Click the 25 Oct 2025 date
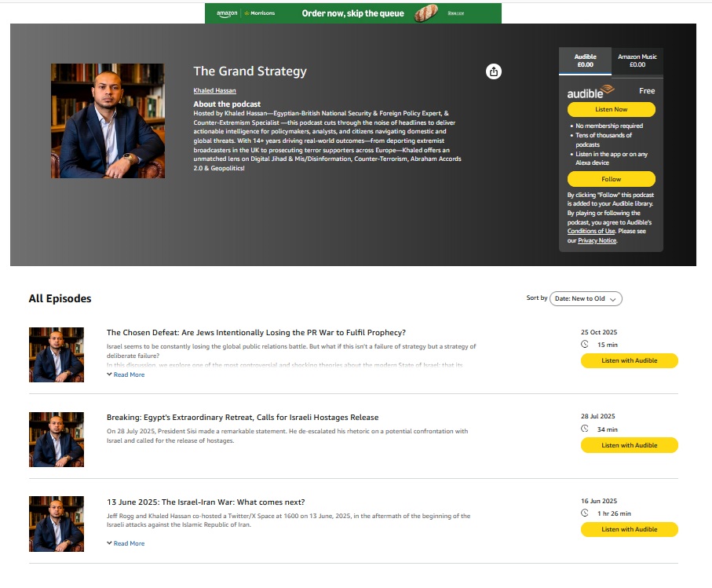 pos(599,332)
